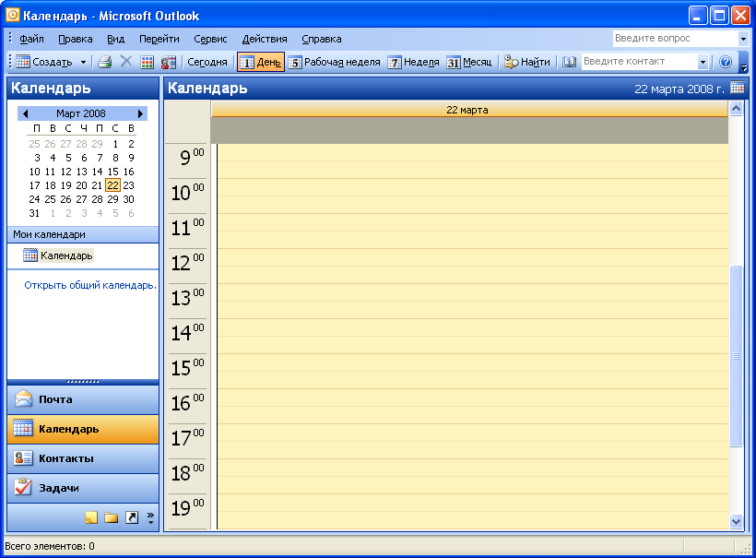Select date 31 in mini calendar
Screen dimensions: 756x558
click(34, 213)
